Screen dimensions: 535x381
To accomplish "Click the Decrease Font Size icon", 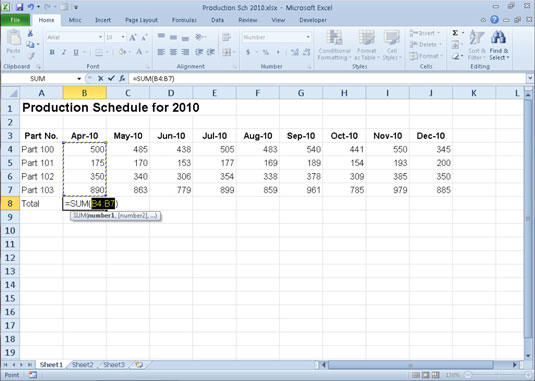I will (144, 38).
